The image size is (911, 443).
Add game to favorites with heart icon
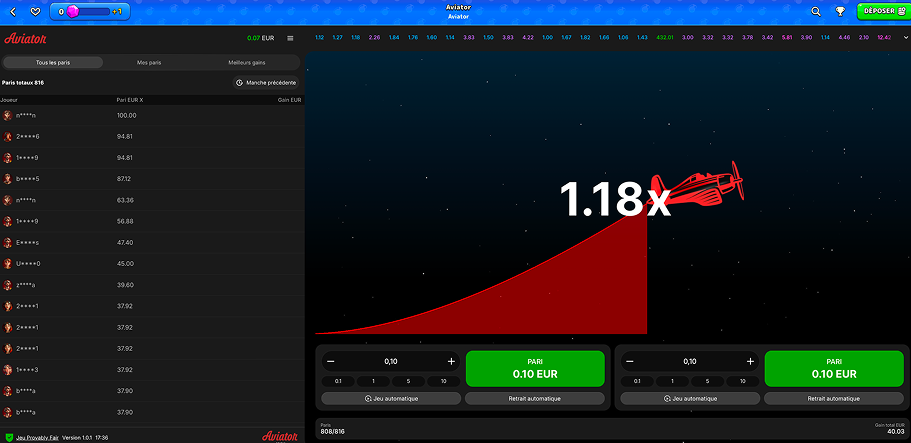coord(35,12)
